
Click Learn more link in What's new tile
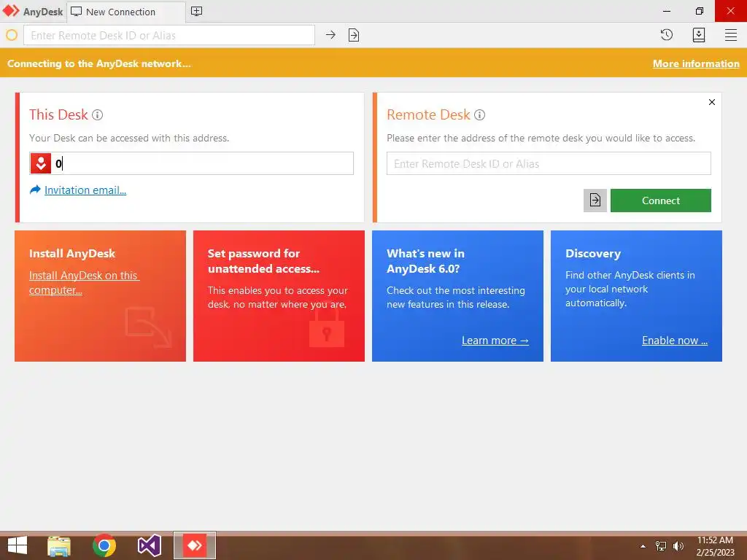click(x=495, y=340)
